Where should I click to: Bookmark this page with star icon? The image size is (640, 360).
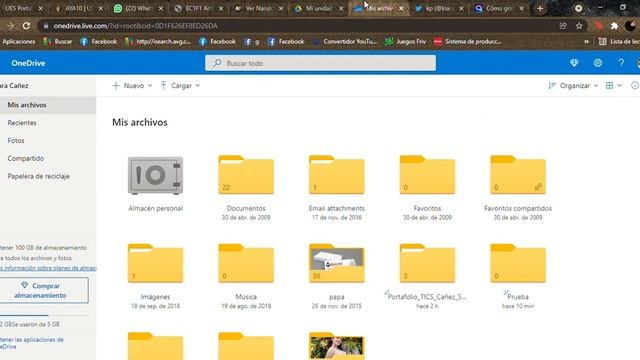click(x=579, y=26)
